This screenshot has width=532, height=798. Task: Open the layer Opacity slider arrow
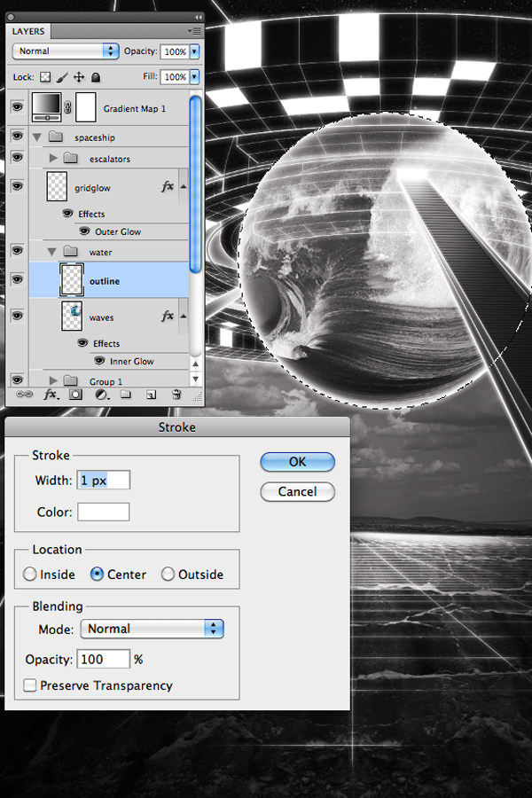coord(194,51)
